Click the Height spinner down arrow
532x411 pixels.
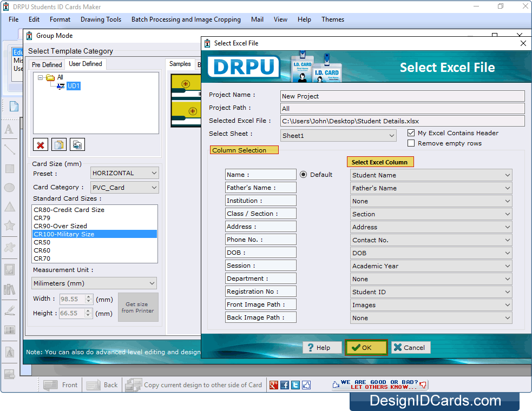(88, 315)
